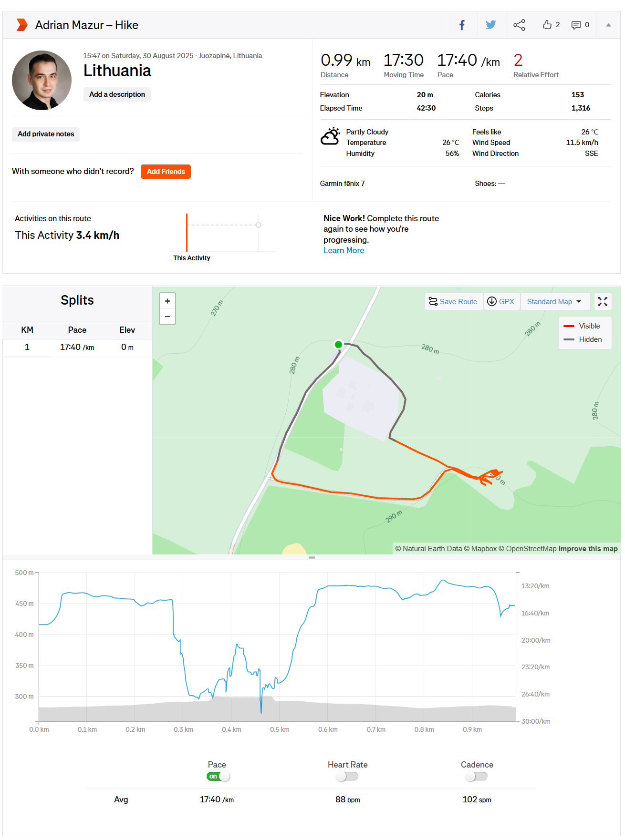Share activity on Facebook
The width and height of the screenshot is (625, 840).
pos(462,25)
